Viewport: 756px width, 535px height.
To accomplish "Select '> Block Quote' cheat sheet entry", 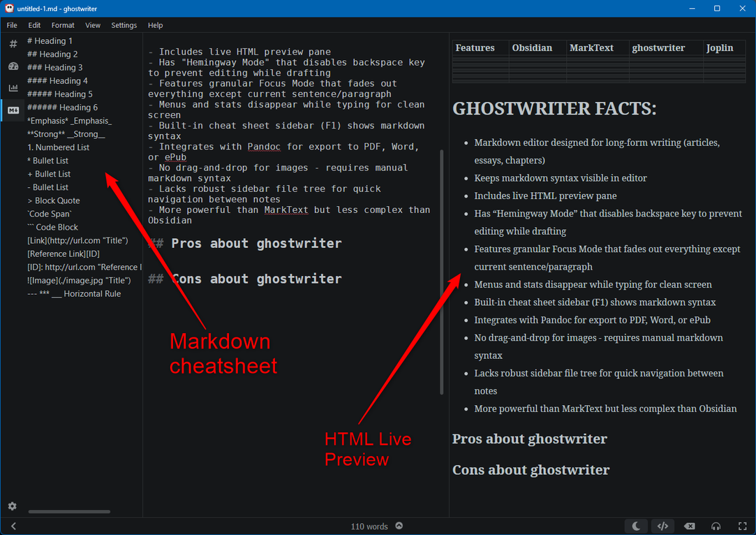I will click(x=54, y=200).
